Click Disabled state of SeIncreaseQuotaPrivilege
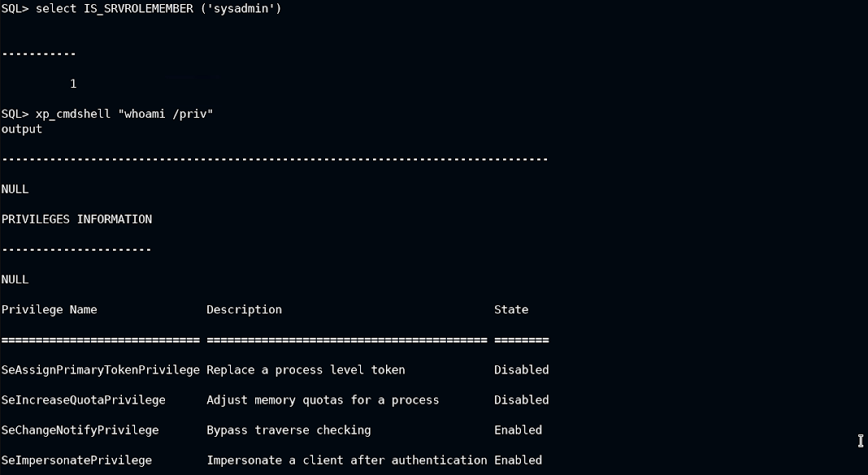Image resolution: width=868 pixels, height=475 pixels. click(521, 399)
